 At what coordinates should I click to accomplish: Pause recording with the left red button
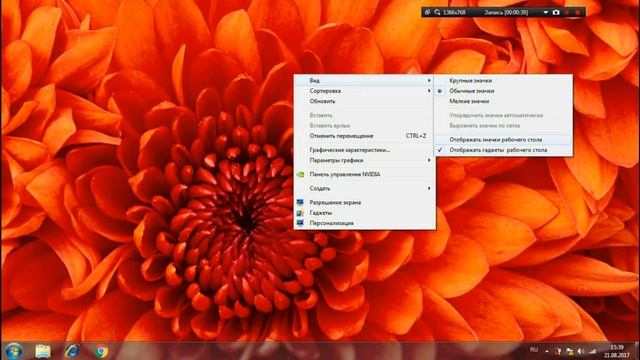pos(567,13)
